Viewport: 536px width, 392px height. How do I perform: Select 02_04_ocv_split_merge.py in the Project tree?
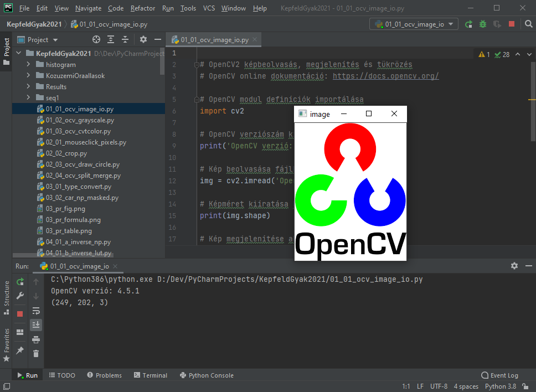83,176
